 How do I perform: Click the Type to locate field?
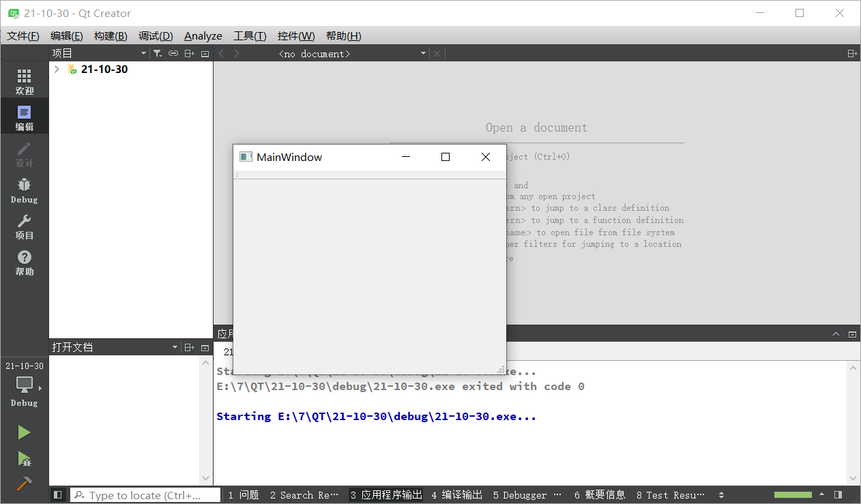tap(146, 495)
